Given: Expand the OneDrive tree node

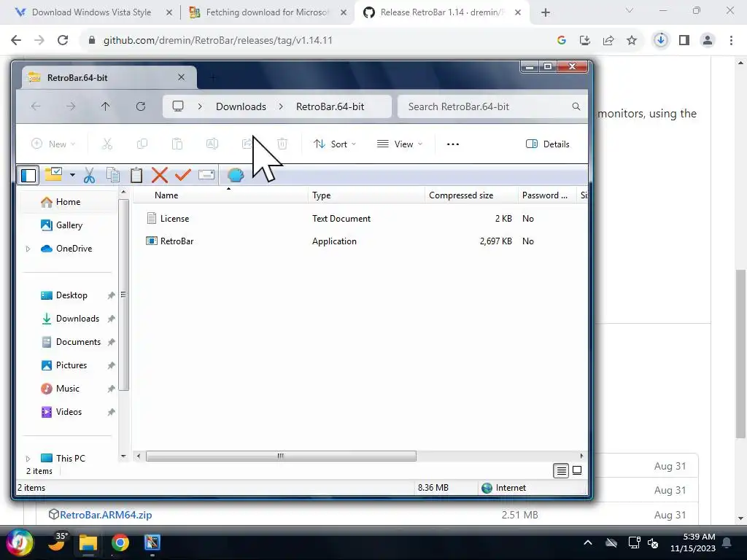Looking at the screenshot, I should [x=28, y=249].
